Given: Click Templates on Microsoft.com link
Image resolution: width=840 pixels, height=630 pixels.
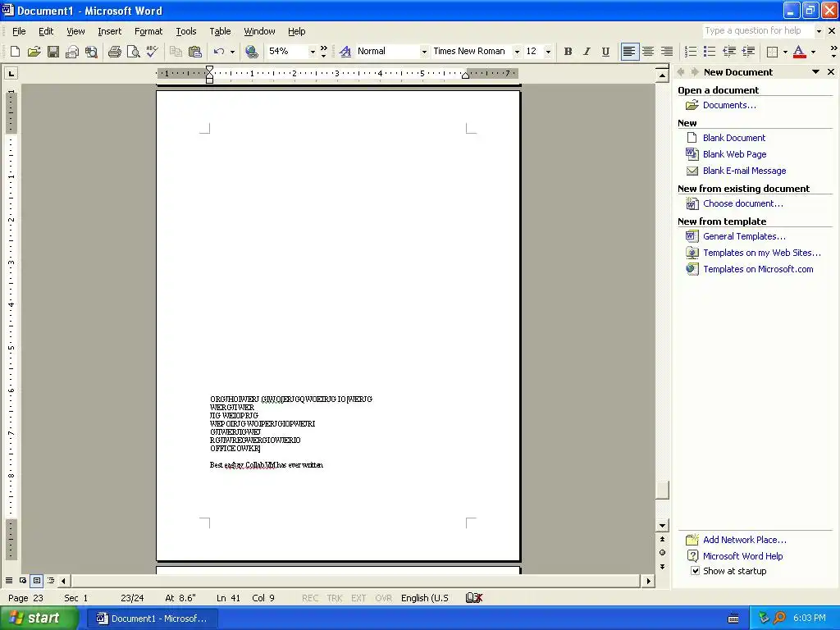Looking at the screenshot, I should coord(758,269).
